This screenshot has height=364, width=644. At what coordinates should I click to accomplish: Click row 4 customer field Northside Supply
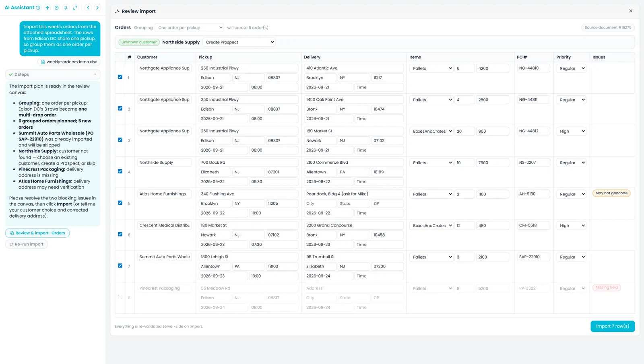click(x=165, y=162)
